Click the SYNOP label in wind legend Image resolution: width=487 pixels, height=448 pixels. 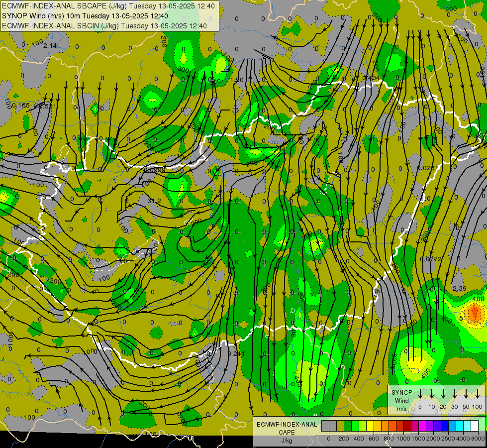(x=401, y=392)
